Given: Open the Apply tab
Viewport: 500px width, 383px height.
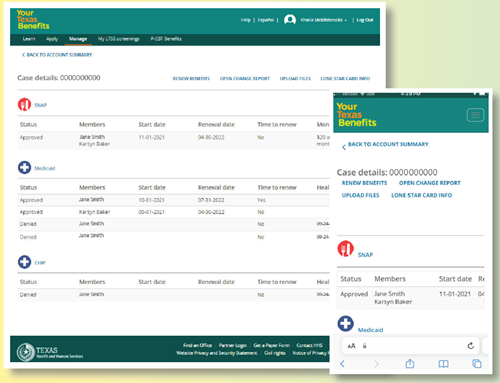Looking at the screenshot, I should click(x=52, y=39).
